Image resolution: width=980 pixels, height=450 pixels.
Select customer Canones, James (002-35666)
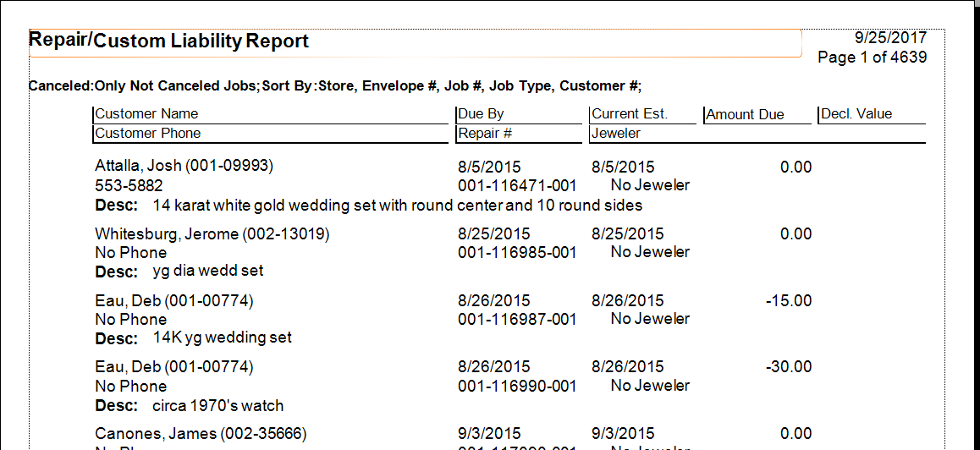pyautogui.click(x=201, y=434)
